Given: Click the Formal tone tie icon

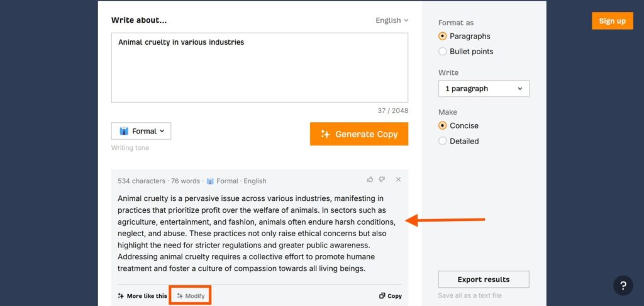Looking at the screenshot, I should tap(124, 131).
